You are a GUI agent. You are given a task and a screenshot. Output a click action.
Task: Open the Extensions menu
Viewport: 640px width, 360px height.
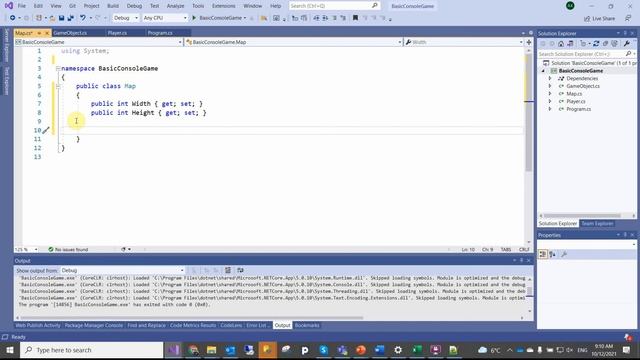(x=224, y=6)
